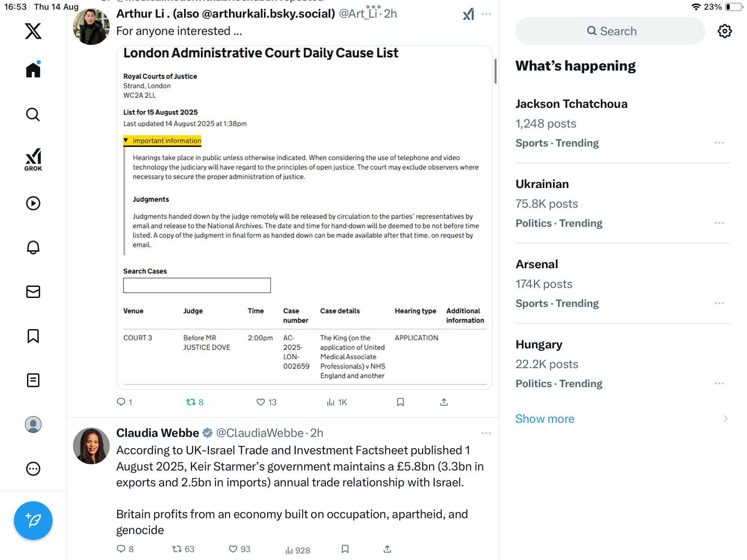The image size is (747, 560).
Task: Open Notifications bell in sidebar
Action: click(33, 248)
